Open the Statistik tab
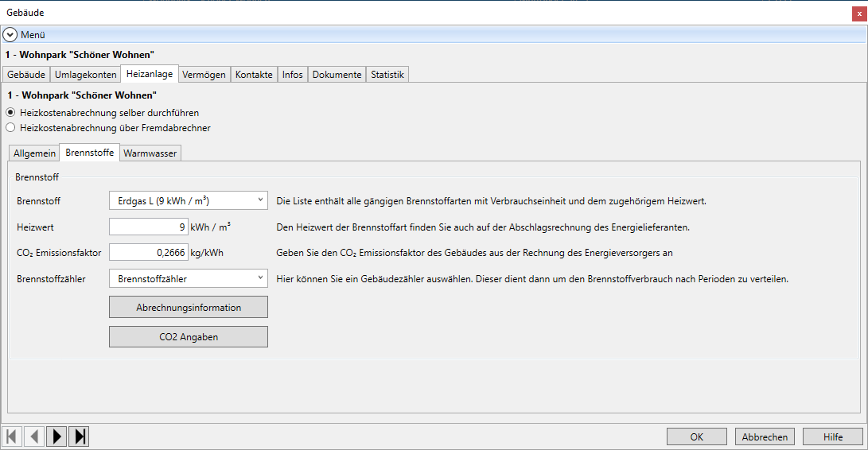This screenshot has height=450, width=868. coord(387,75)
